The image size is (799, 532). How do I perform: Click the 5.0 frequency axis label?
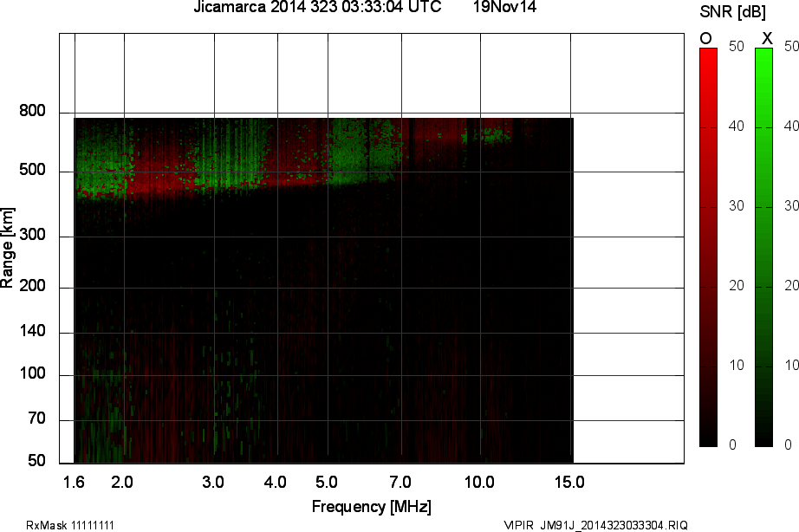click(x=326, y=482)
